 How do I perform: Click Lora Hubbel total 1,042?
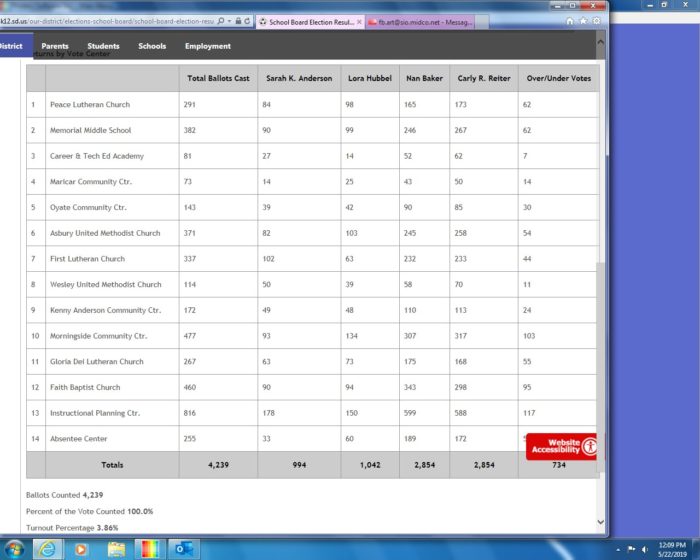pyautogui.click(x=370, y=465)
